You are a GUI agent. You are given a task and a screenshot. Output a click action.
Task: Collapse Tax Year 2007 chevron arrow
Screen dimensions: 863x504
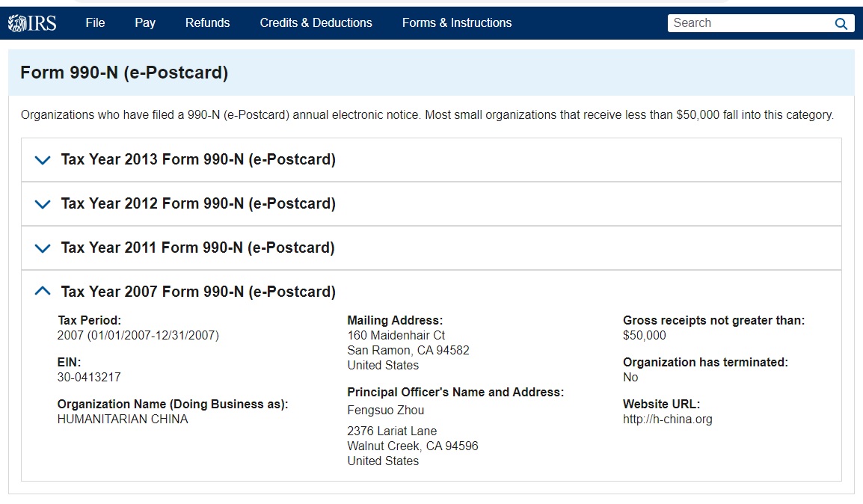click(43, 292)
